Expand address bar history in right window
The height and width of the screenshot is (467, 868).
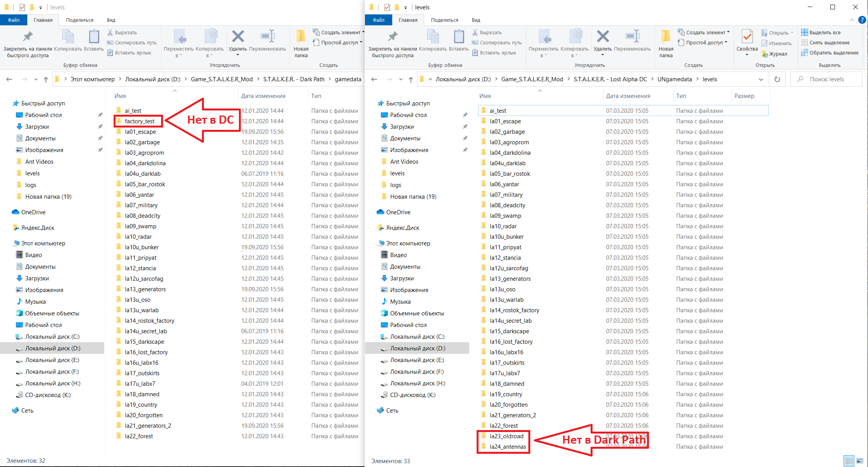(761, 79)
